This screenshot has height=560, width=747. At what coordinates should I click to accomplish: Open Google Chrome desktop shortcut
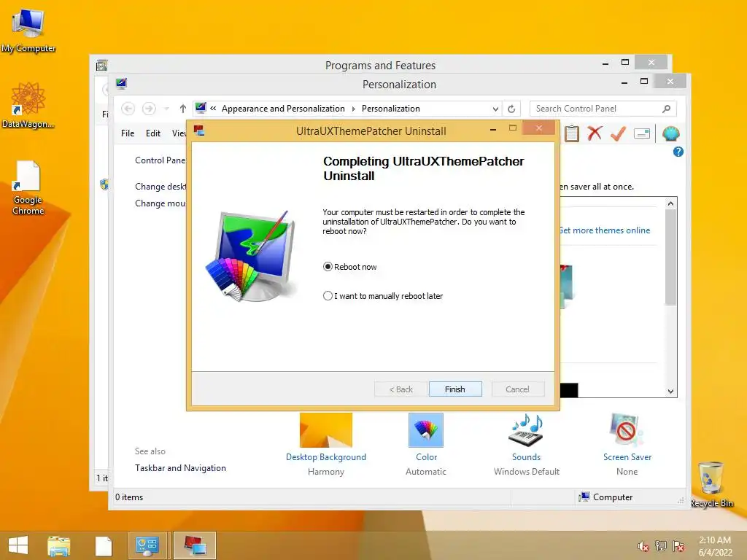coord(28,188)
